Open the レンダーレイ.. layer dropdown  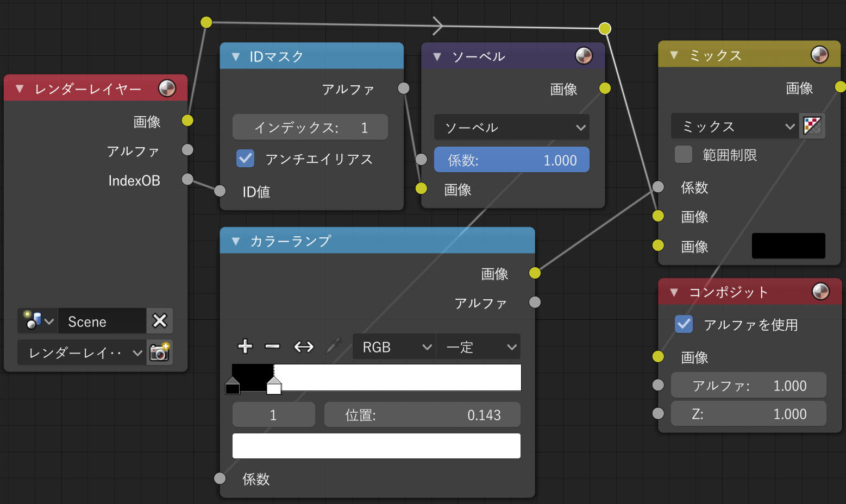tap(82, 352)
